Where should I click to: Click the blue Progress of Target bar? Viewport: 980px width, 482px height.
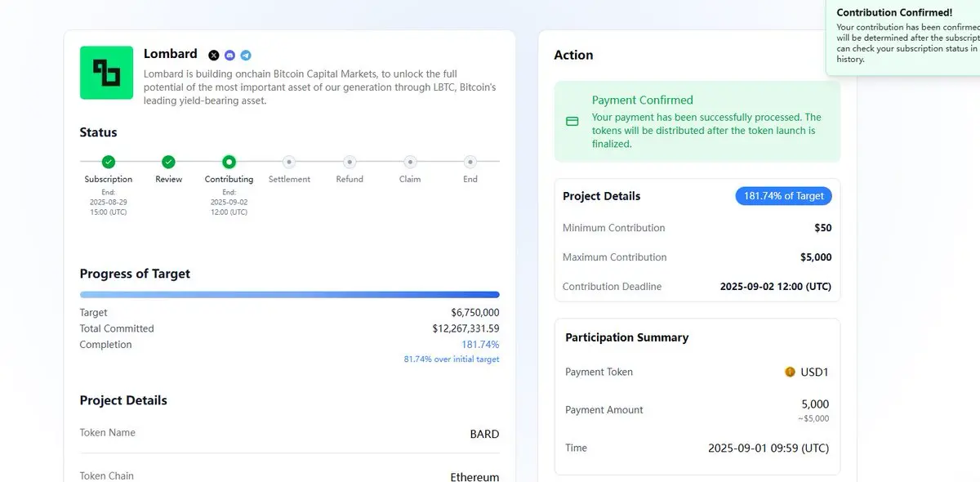tap(290, 294)
